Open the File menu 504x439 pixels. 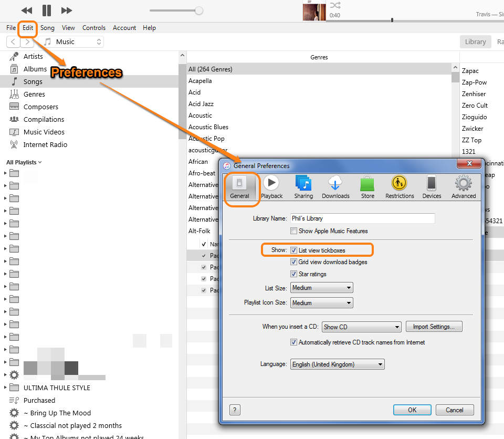(x=11, y=28)
